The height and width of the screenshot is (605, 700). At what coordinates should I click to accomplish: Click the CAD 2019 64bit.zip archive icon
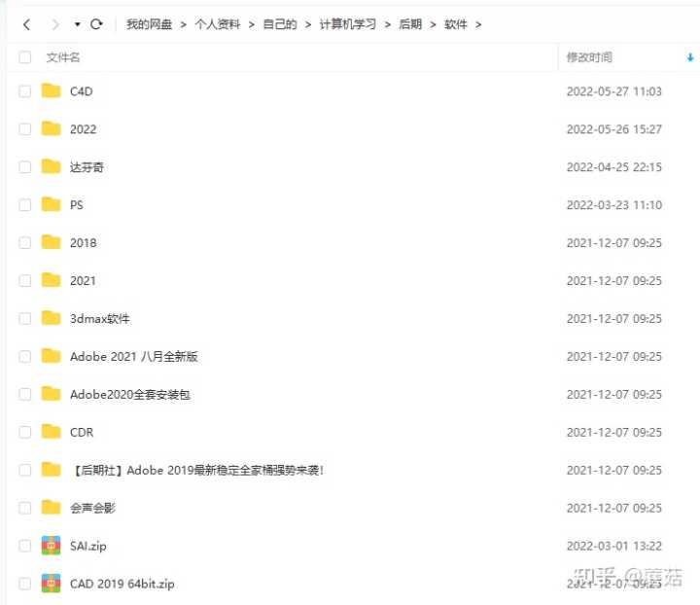point(51,584)
